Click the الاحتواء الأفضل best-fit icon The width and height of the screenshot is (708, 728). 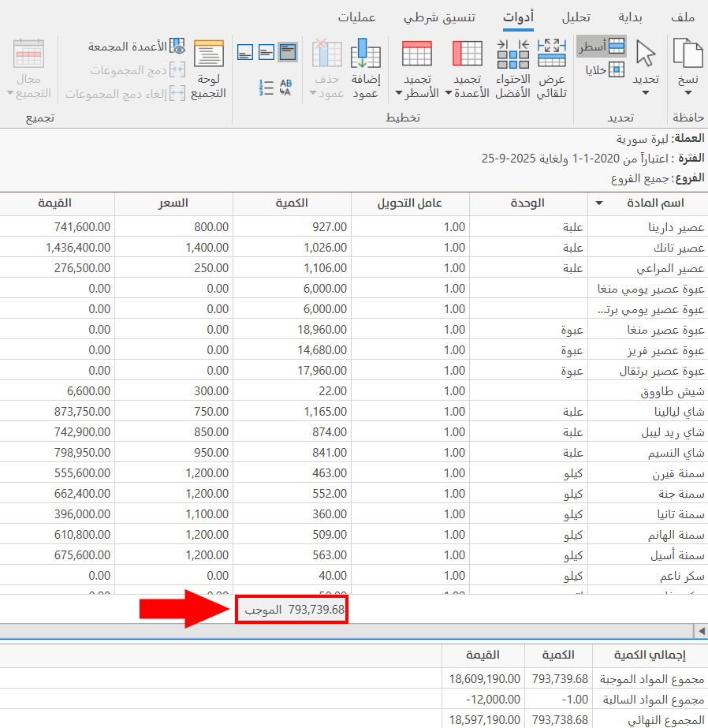click(x=513, y=52)
